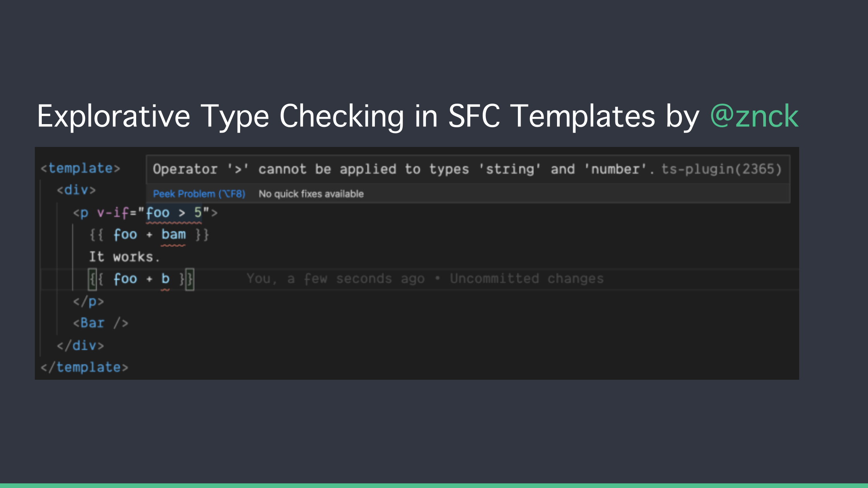868x488 pixels.
Task: Click the 'Uncommitted changes' git blame annotation
Action: tap(526, 279)
